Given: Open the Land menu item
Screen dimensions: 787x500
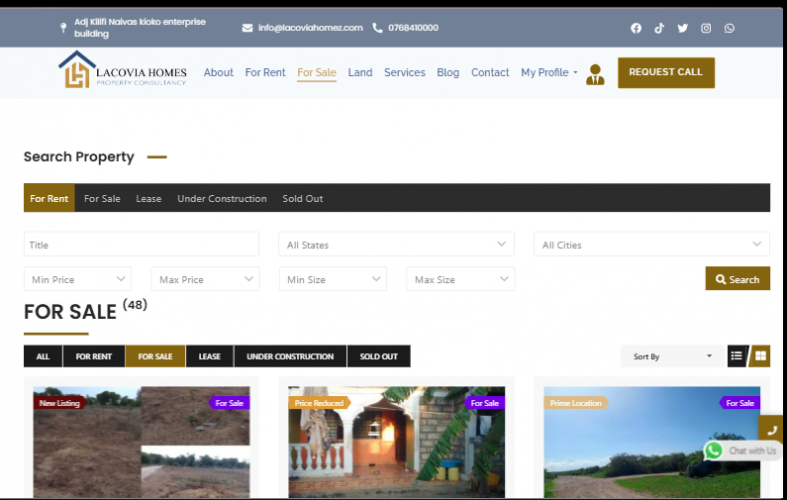Looking at the screenshot, I should click(360, 72).
